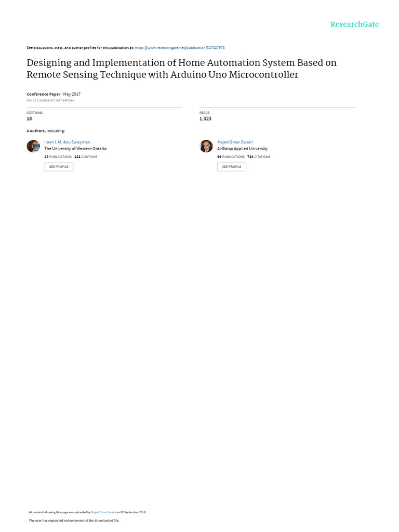Screen dimensions: 399x532
Task: Click the Conference Paper label
Action: tap(43, 94)
